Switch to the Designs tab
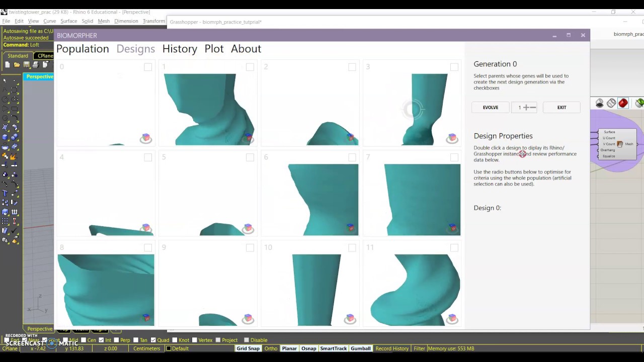 pyautogui.click(x=136, y=49)
